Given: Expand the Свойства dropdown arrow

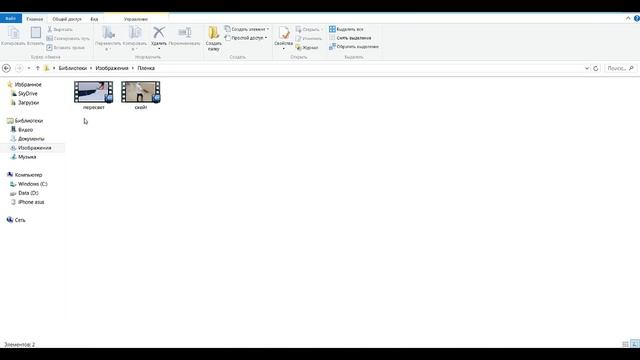Looking at the screenshot, I should point(284,49).
